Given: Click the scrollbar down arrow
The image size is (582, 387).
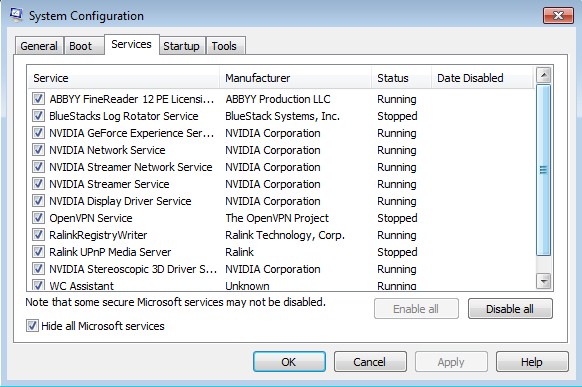Looking at the screenshot, I should pyautogui.click(x=544, y=281).
